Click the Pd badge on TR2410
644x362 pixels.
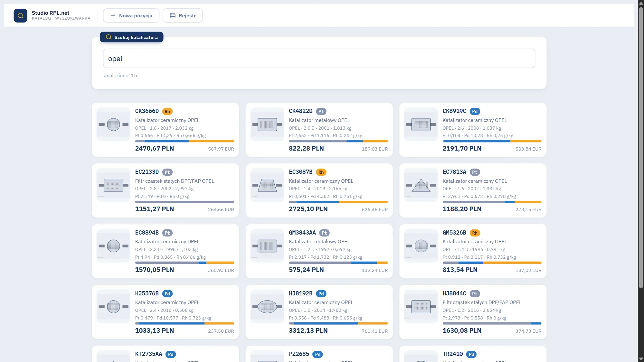(x=471, y=354)
